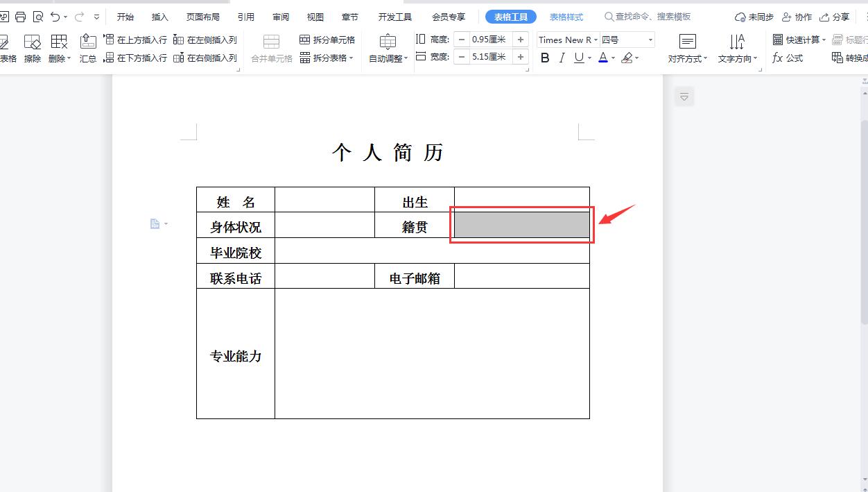Open font color picker dropdown arrow
The height and width of the screenshot is (492, 868).
pyautogui.click(x=614, y=58)
